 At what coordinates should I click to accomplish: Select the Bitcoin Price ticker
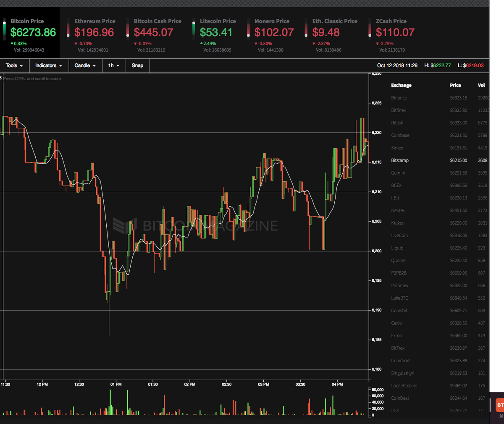coord(30,33)
